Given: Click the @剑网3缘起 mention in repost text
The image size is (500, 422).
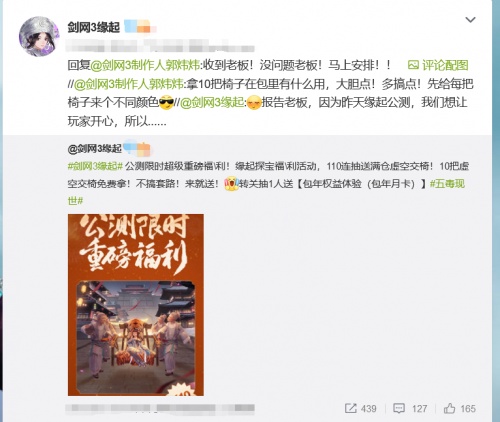Looking at the screenshot, I should click(x=212, y=103).
